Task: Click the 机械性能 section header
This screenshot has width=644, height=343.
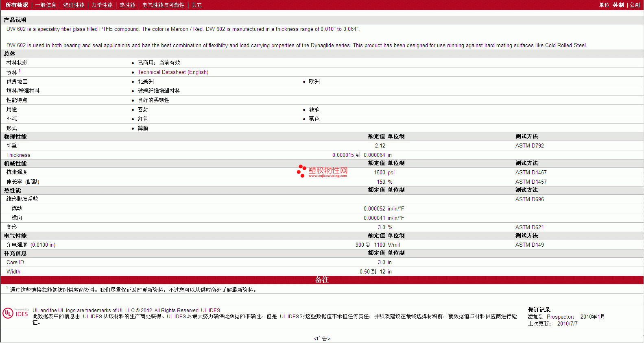Action: [15, 163]
